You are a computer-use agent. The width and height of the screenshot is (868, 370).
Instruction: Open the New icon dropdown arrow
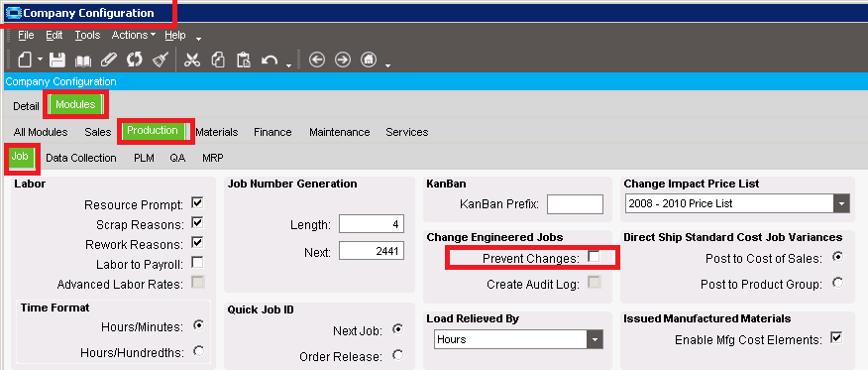click(41, 60)
